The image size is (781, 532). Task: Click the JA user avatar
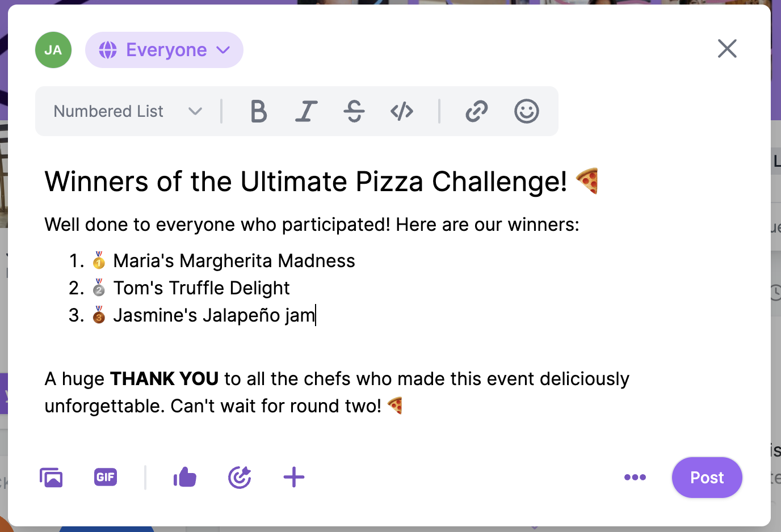coord(53,50)
